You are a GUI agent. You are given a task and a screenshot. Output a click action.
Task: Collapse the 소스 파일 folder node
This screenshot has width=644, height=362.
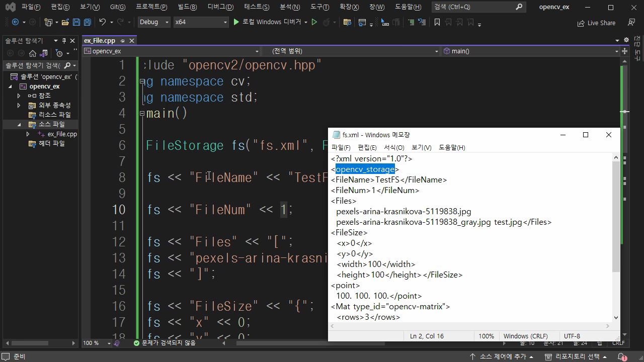tap(19, 124)
